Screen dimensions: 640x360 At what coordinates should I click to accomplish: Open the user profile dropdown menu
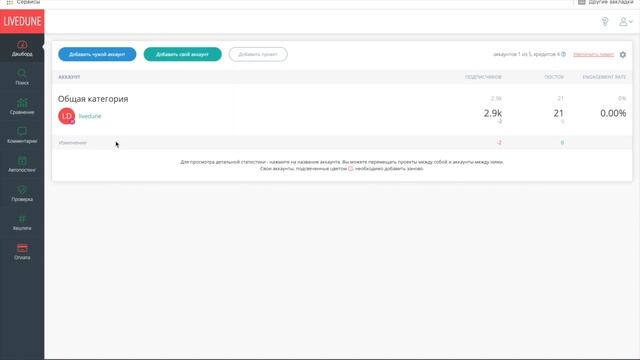click(625, 22)
